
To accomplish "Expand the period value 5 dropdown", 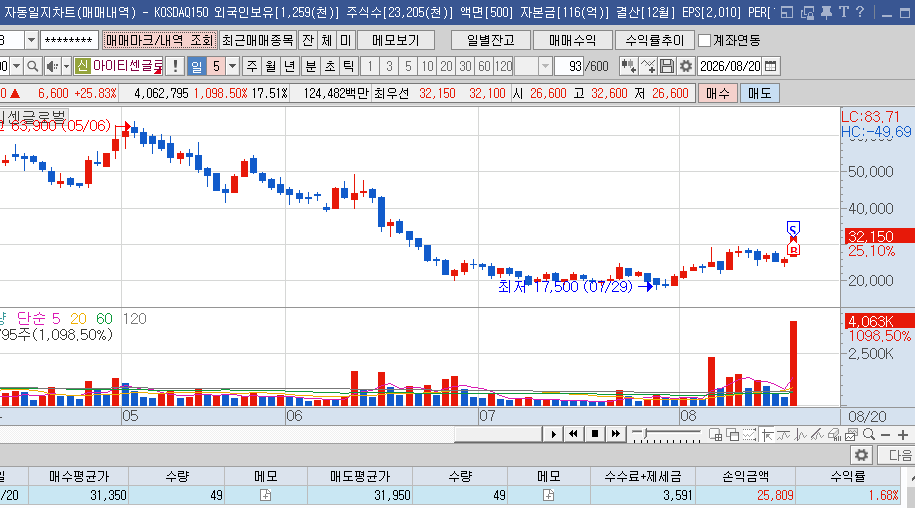I will [232, 66].
